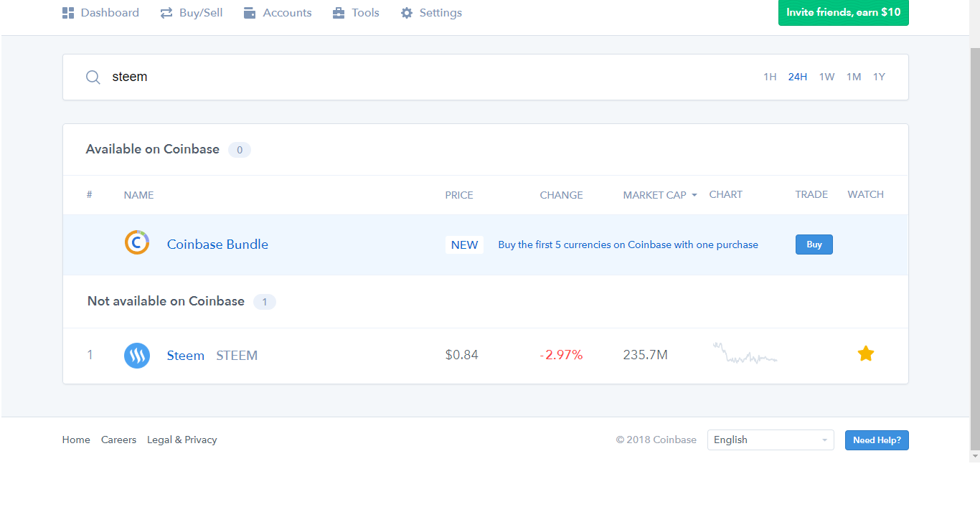The width and height of the screenshot is (980, 522).
Task: Click the Settings gear icon
Action: pyautogui.click(x=407, y=13)
